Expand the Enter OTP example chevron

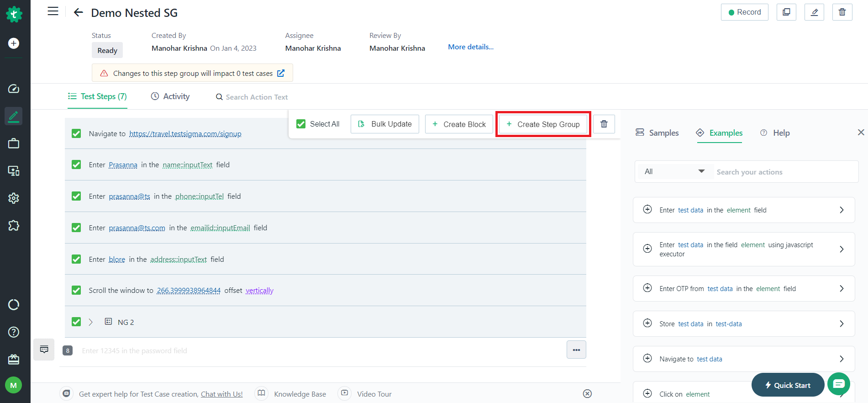coord(842,288)
